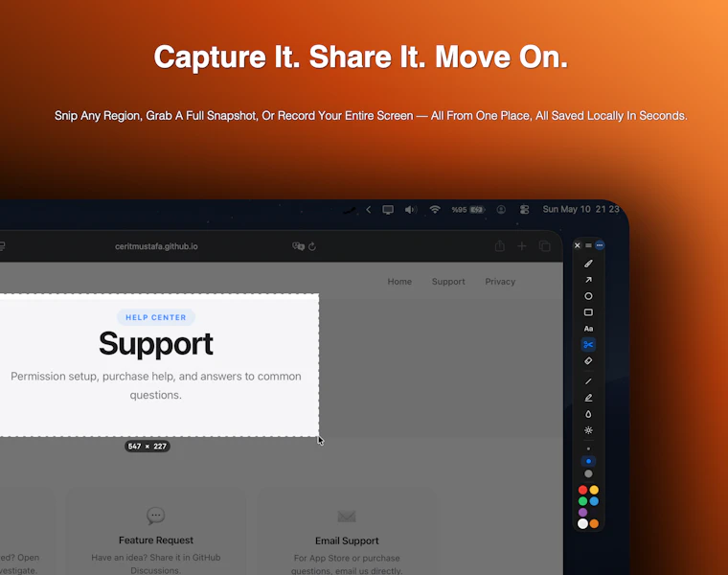The width and height of the screenshot is (728, 575).
Task: Select the rectangle shape tool
Action: (x=588, y=312)
